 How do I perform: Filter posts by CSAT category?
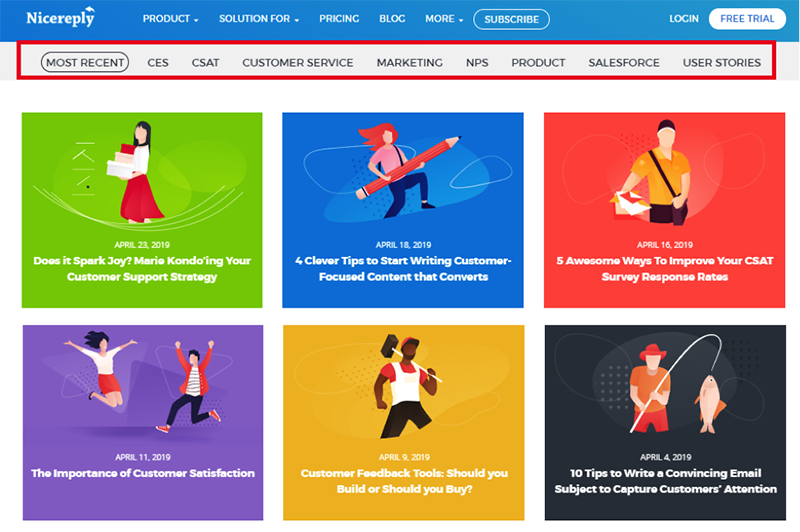tap(205, 63)
